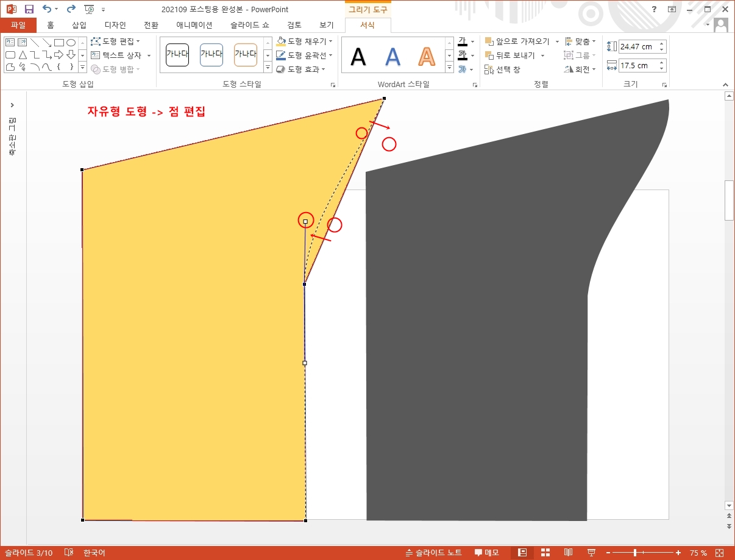This screenshot has height=560, width=735.
Task: Start Slide Show from status bar
Action: coord(591,553)
